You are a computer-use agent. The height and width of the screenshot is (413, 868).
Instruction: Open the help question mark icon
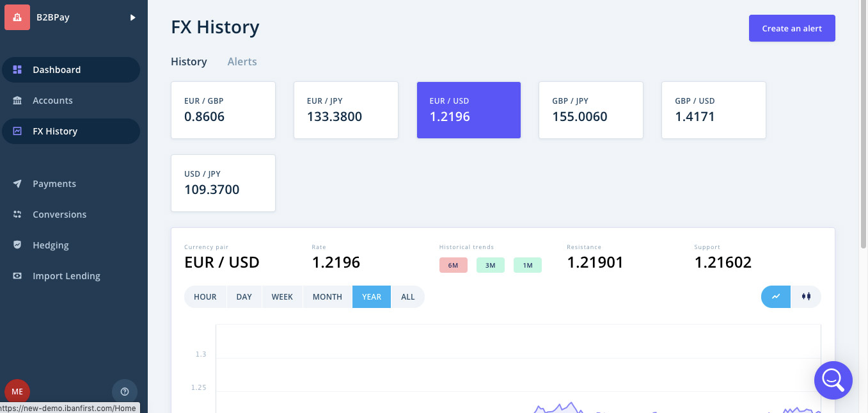pyautogui.click(x=125, y=391)
